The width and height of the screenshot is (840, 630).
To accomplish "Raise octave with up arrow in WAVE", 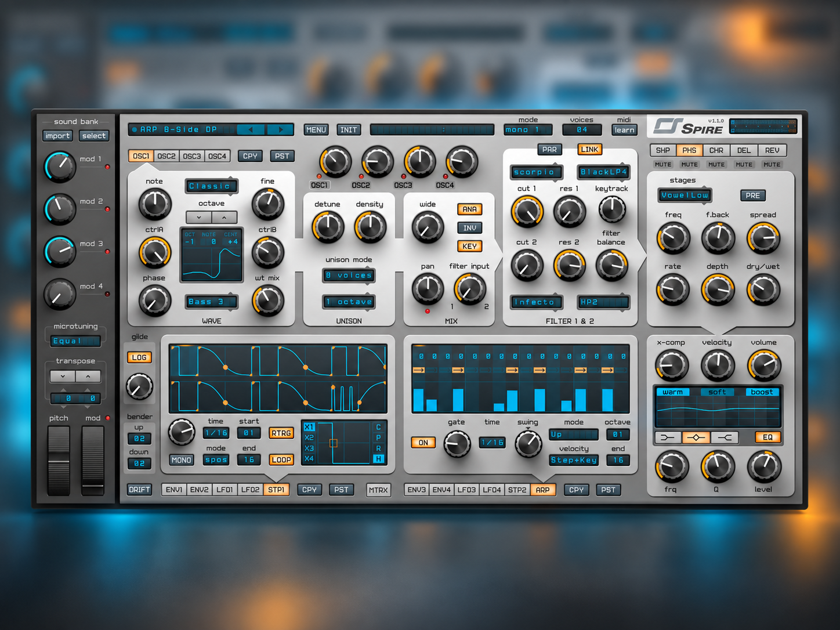I will 225,218.
